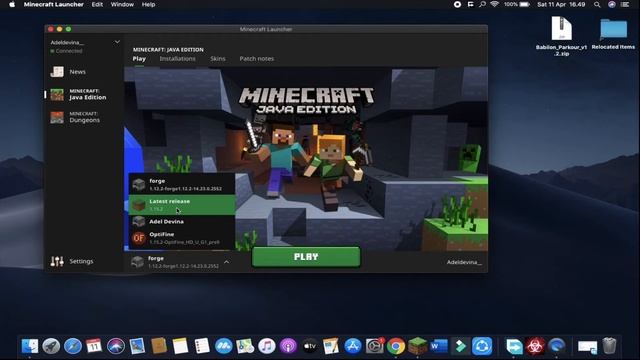This screenshot has height=360, width=640.
Task: Click the date and time in menu bar
Action: 561,4
